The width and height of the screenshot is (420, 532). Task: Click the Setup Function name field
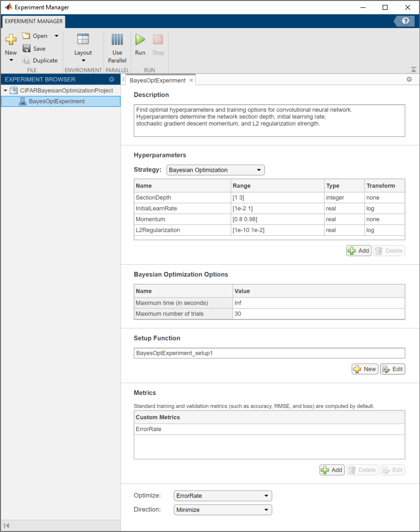click(x=269, y=353)
